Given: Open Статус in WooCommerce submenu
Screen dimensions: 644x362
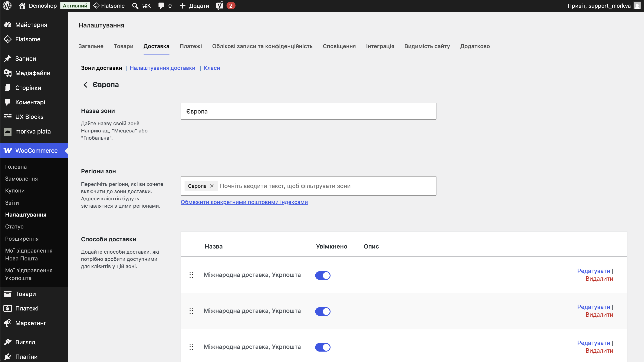Looking at the screenshot, I should pos(14,227).
